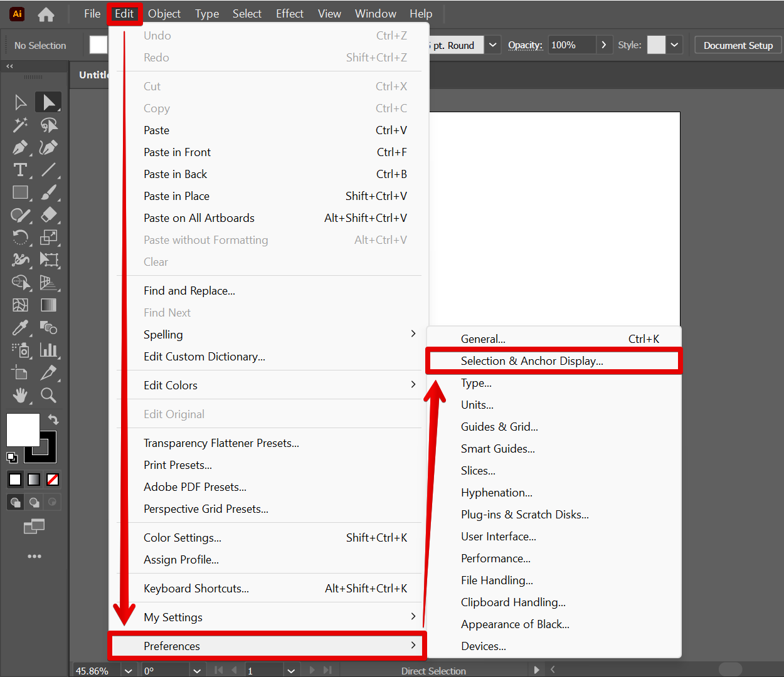Click the Opacity value field
The image size is (784, 677).
click(x=571, y=45)
